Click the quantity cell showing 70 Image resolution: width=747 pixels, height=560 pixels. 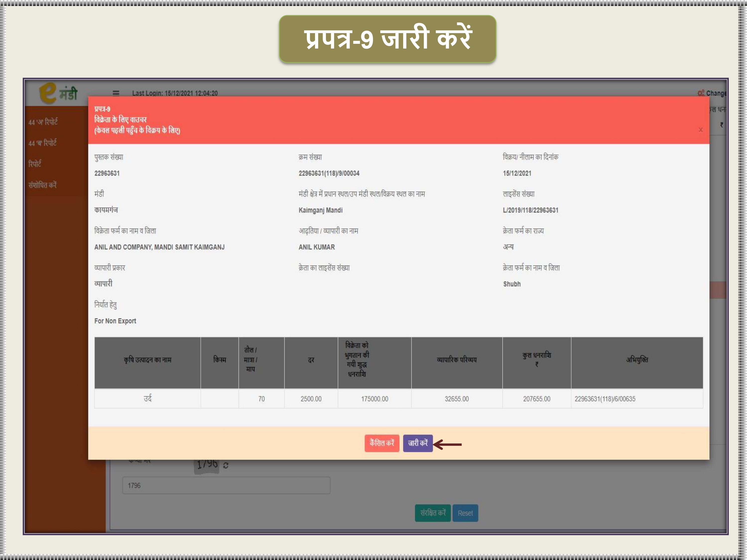tap(261, 399)
